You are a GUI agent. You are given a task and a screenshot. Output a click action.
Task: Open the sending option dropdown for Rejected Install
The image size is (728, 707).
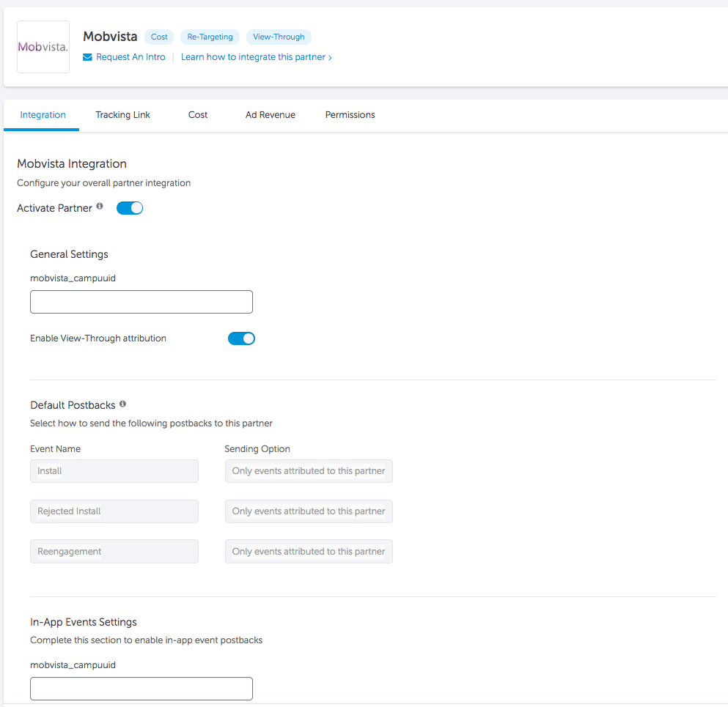pos(309,511)
